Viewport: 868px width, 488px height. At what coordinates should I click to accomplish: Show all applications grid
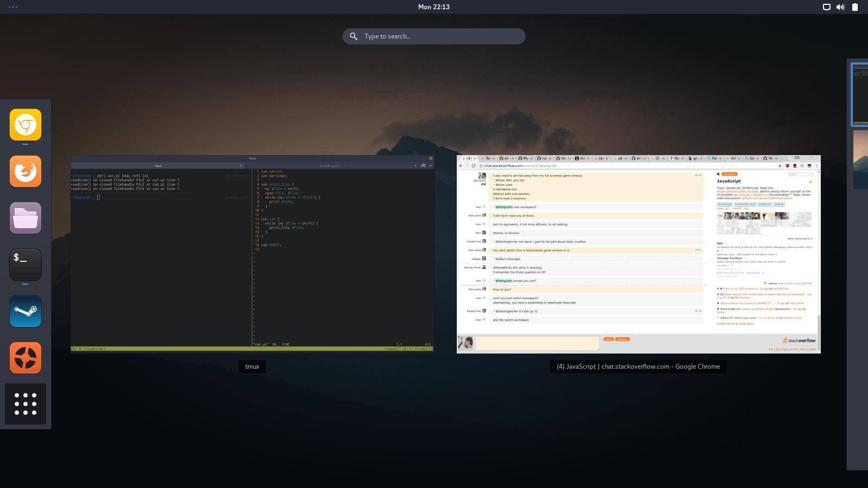coord(25,404)
